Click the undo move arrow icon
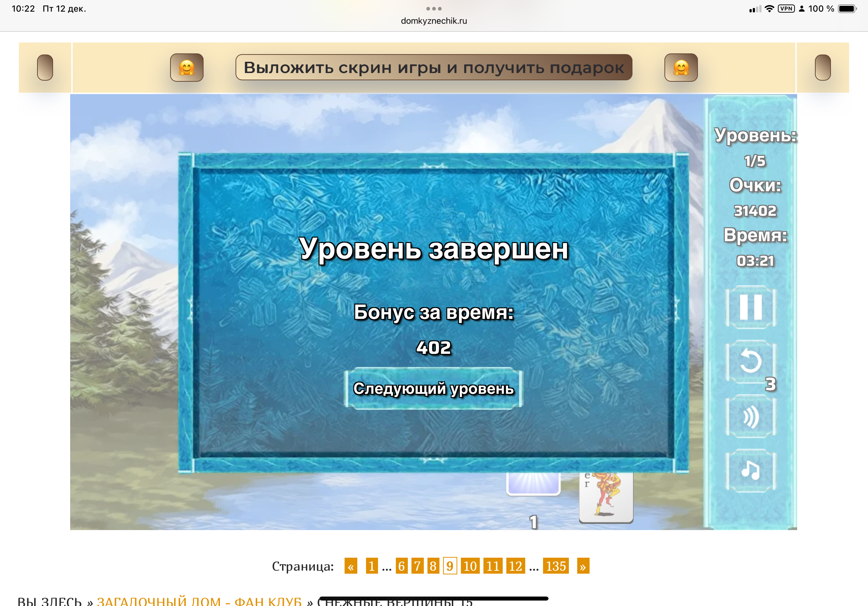 pyautogui.click(x=751, y=361)
